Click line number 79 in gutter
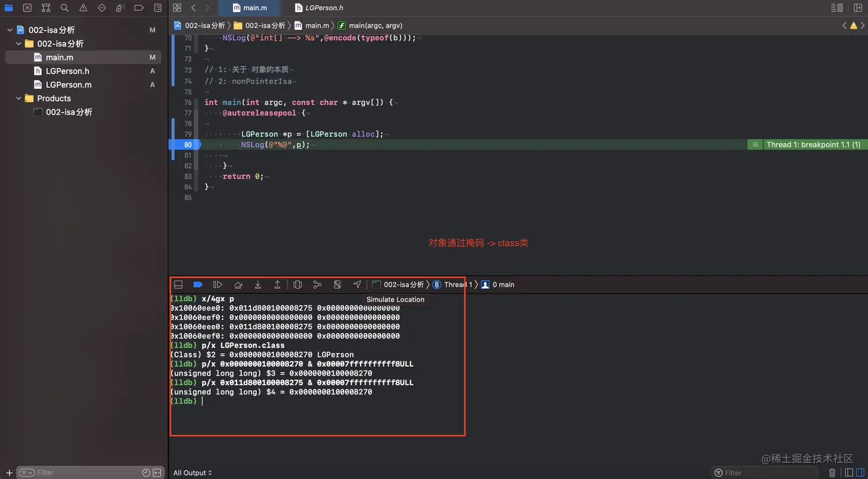868x479 pixels. pyautogui.click(x=188, y=134)
